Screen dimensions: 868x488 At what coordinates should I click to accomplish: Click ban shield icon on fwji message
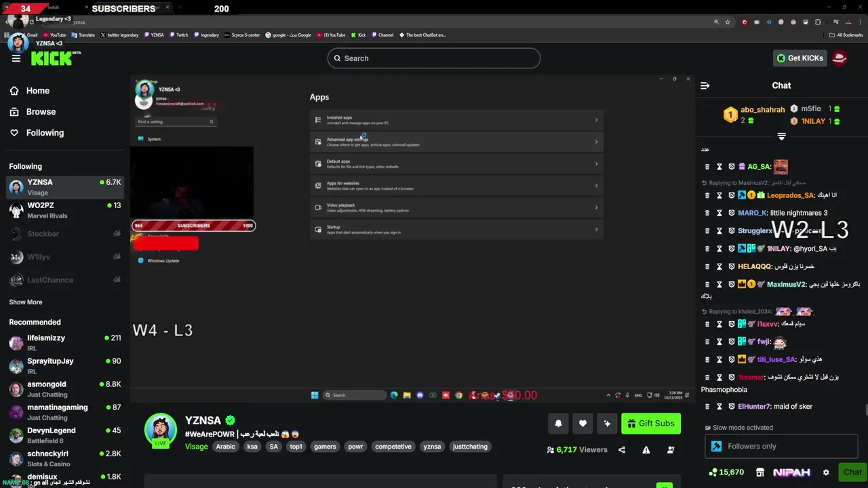click(732, 342)
